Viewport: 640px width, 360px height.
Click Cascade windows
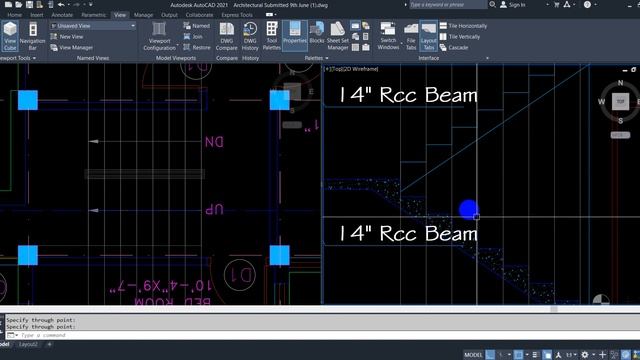[x=454, y=48]
